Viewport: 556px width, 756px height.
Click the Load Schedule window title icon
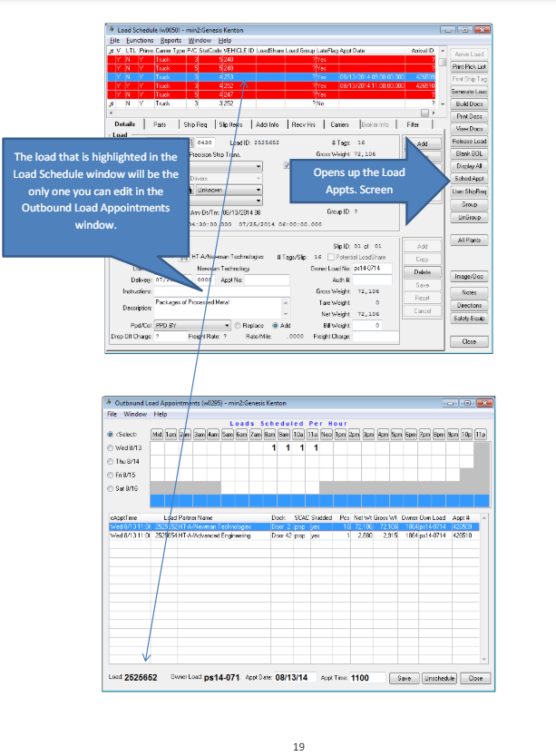tap(112, 30)
